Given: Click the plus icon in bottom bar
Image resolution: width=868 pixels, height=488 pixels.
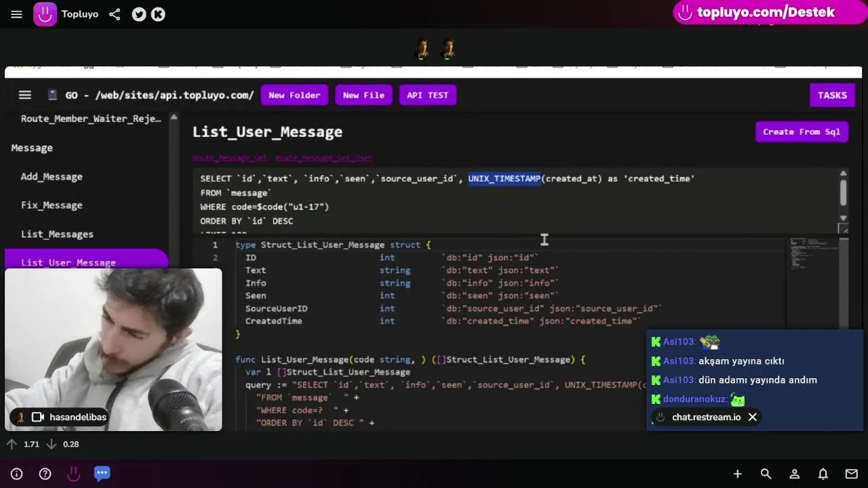Looking at the screenshot, I should [x=737, y=474].
